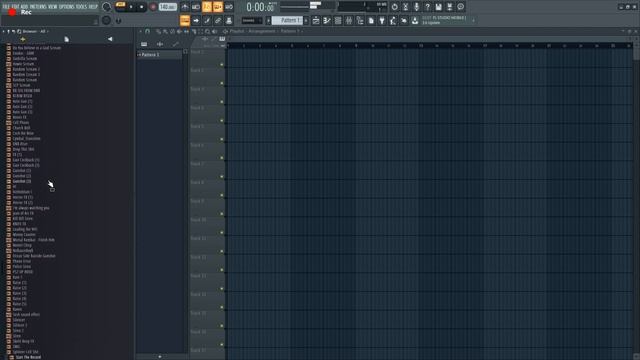Open the playlist options menu arrow
Image resolution: width=640 pixels, height=360 pixels.
(x=140, y=31)
